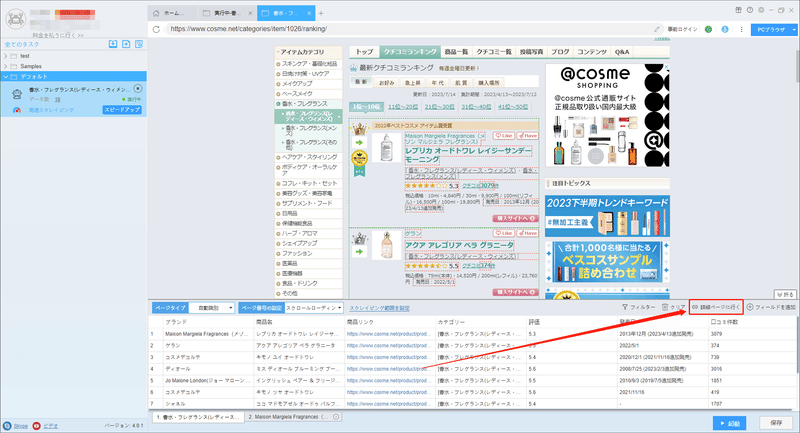Open the ホーム tab
The width and height of the screenshot is (800, 433).
tap(173, 13)
